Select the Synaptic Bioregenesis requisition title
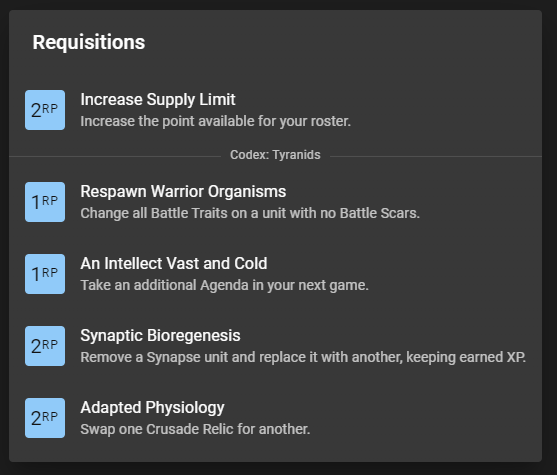This screenshot has height=475, width=557. click(x=160, y=336)
